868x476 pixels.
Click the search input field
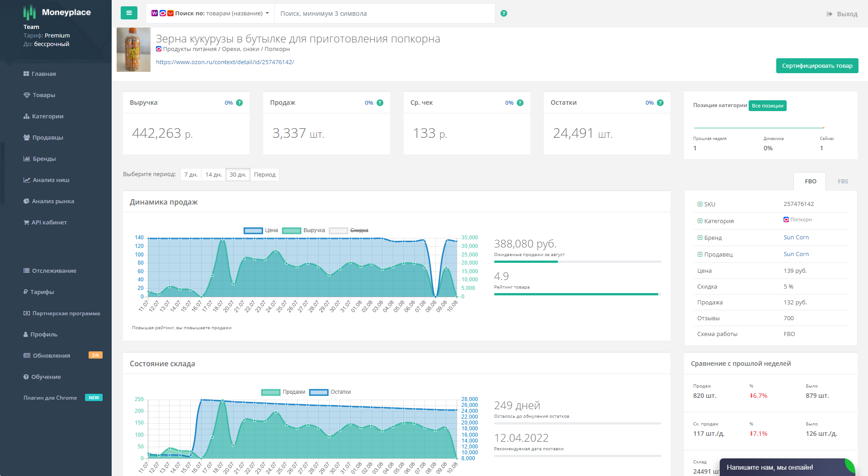[x=384, y=14]
